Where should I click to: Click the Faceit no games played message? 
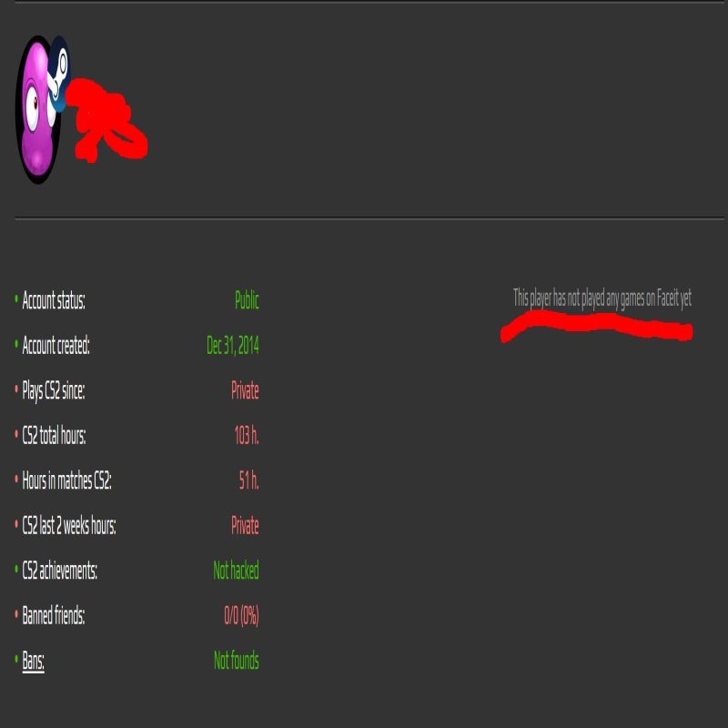pos(602,298)
